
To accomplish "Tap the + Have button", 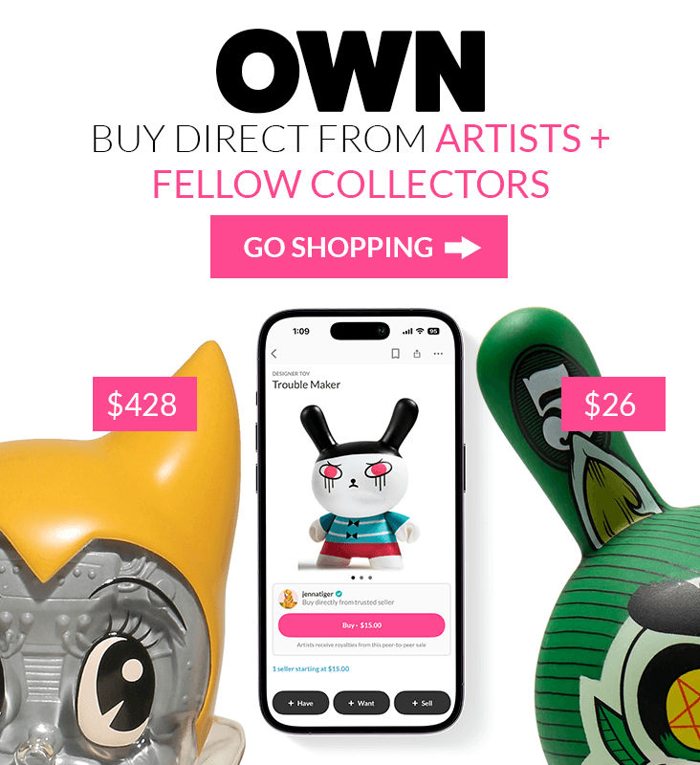I will pos(300,703).
